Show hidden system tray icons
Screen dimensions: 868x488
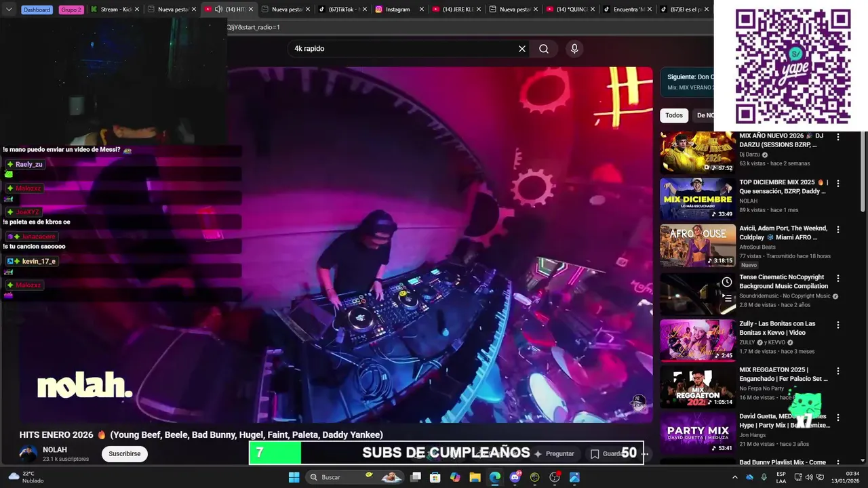click(x=734, y=477)
